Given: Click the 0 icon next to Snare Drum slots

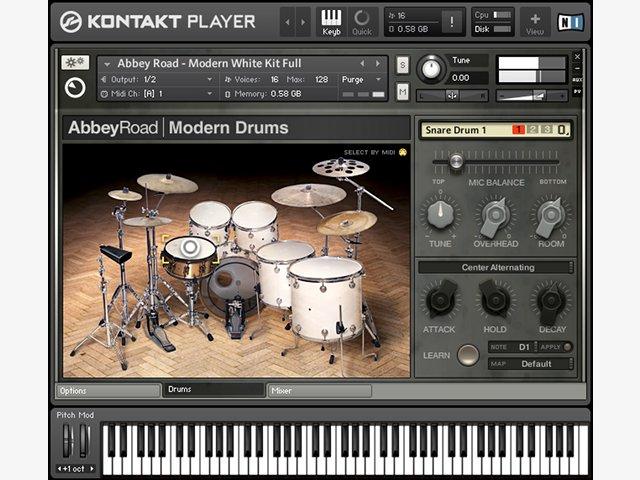Looking at the screenshot, I should point(562,130).
